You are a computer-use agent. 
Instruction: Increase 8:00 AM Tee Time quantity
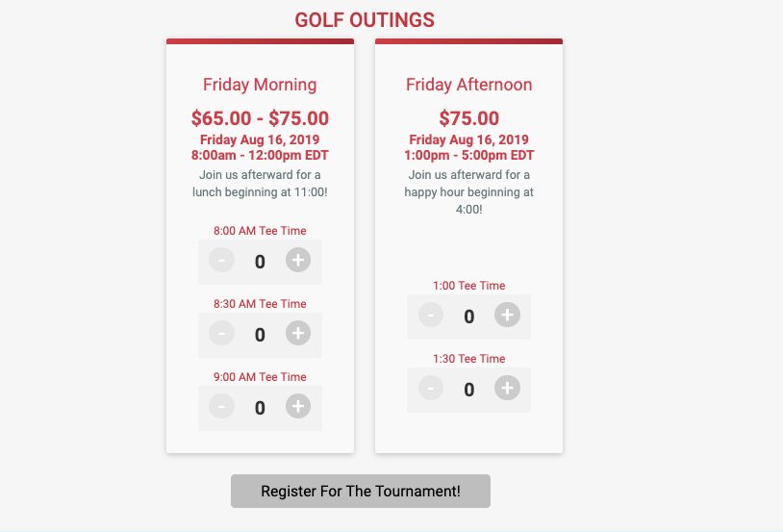coord(298,261)
